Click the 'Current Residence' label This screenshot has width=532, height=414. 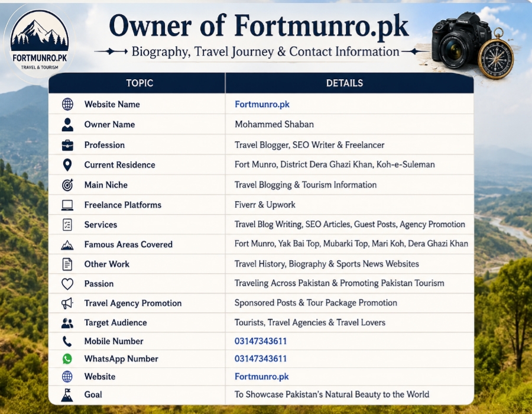[x=120, y=165]
